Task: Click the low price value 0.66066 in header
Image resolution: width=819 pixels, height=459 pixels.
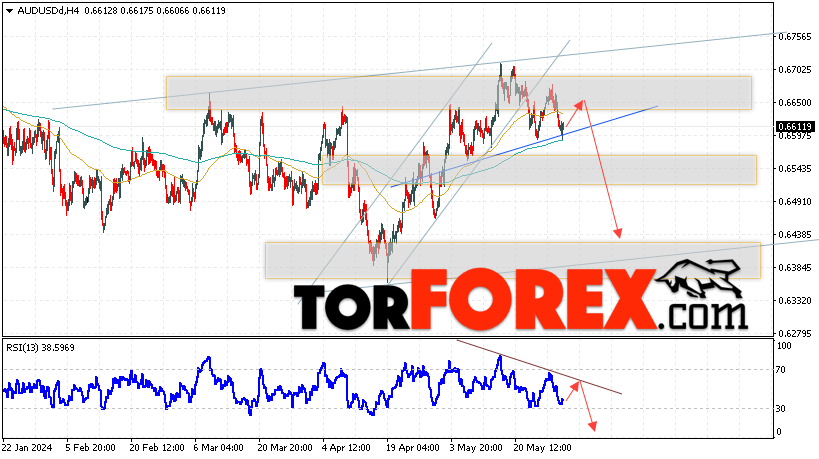Action: pyautogui.click(x=173, y=10)
